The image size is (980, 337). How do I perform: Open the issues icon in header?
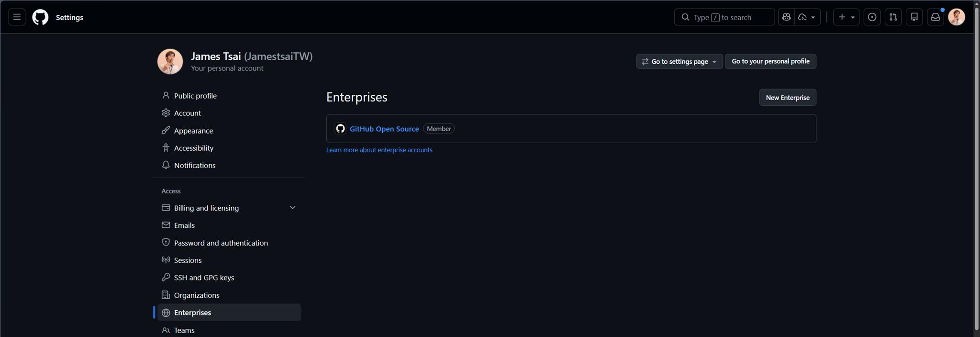[872, 17]
